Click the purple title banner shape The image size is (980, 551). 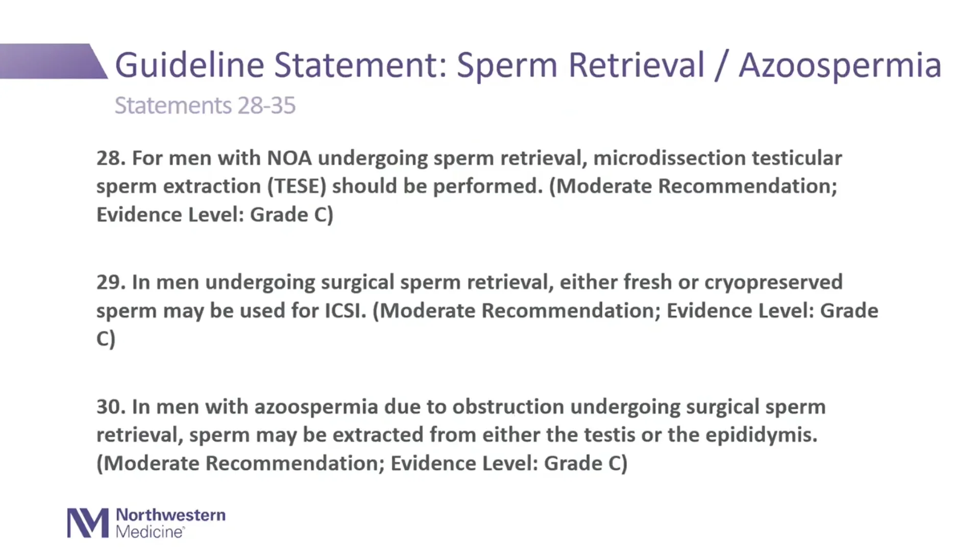54,61
